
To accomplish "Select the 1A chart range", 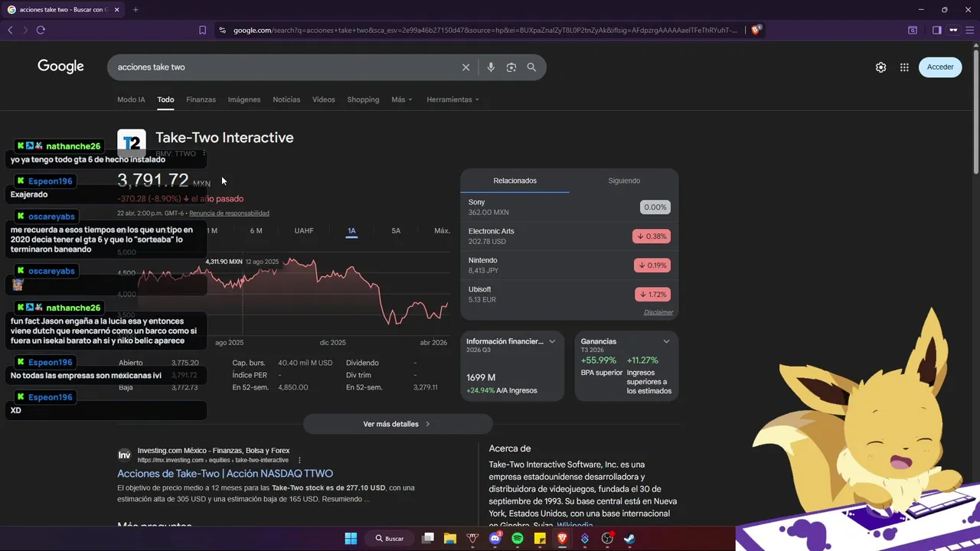I will [x=351, y=231].
